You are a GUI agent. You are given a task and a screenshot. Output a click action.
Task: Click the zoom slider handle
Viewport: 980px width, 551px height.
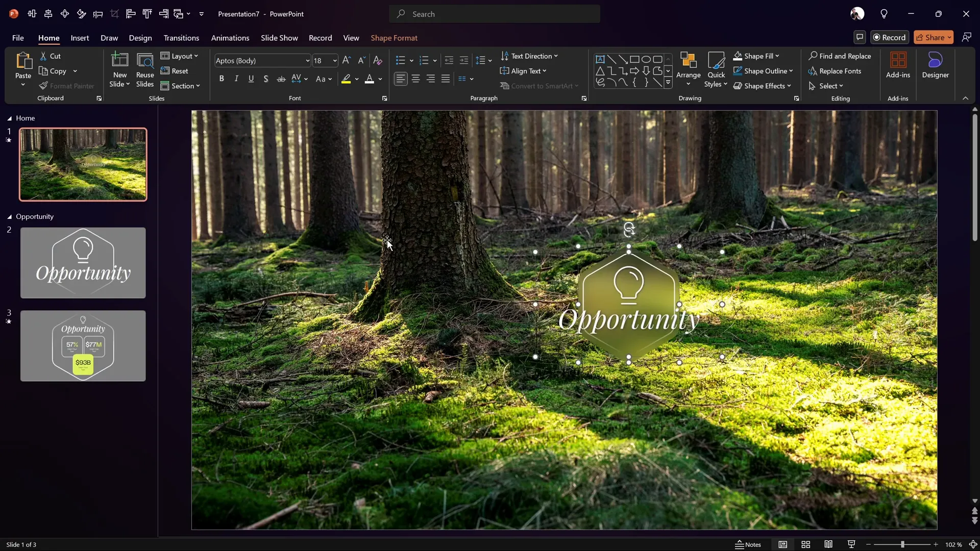(x=902, y=544)
